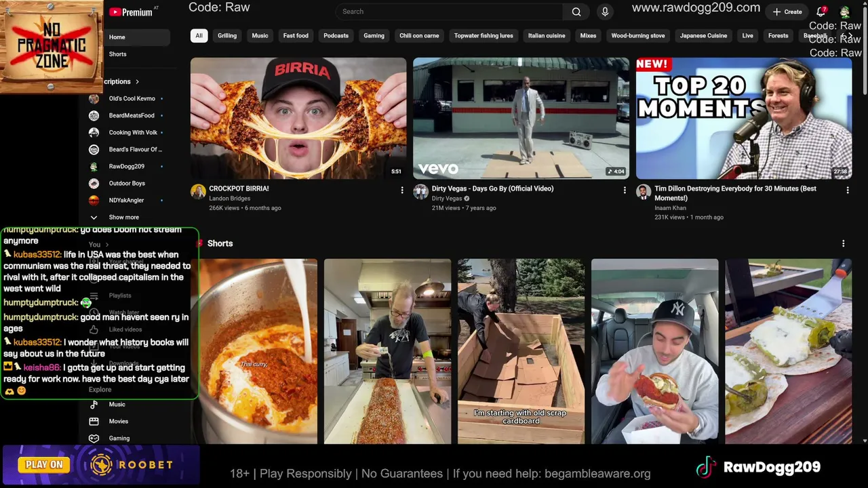Visit the Landon Bridges channel name link
The image size is (868, 488).
coord(230,199)
